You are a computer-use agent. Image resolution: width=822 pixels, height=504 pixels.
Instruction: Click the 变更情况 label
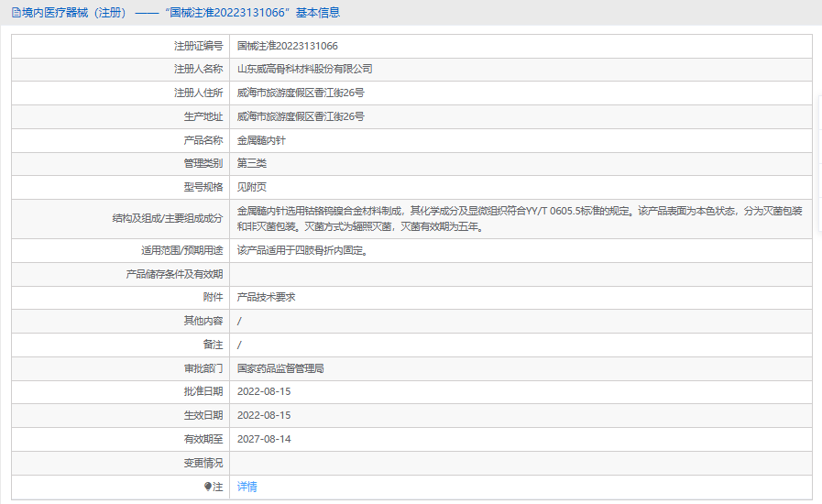tap(203, 463)
